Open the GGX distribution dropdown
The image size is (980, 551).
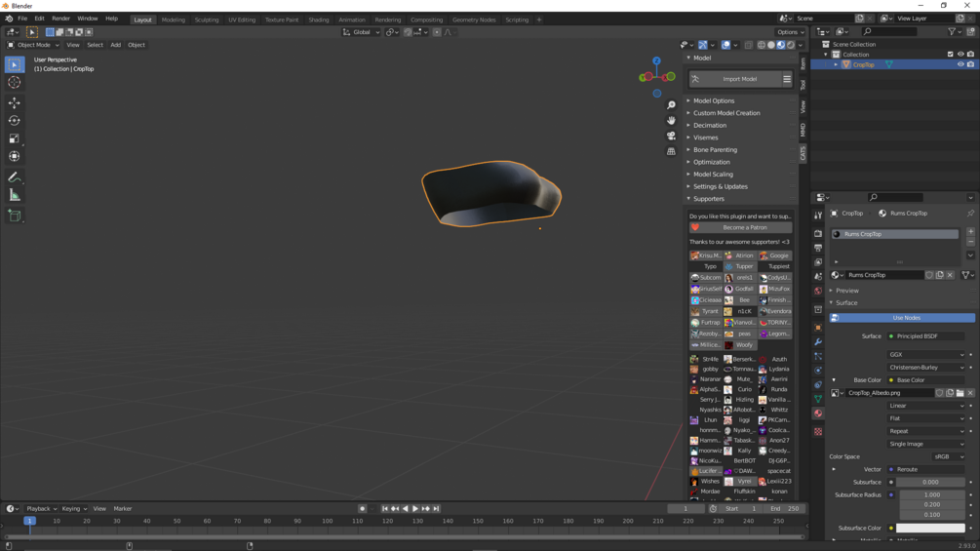point(926,354)
